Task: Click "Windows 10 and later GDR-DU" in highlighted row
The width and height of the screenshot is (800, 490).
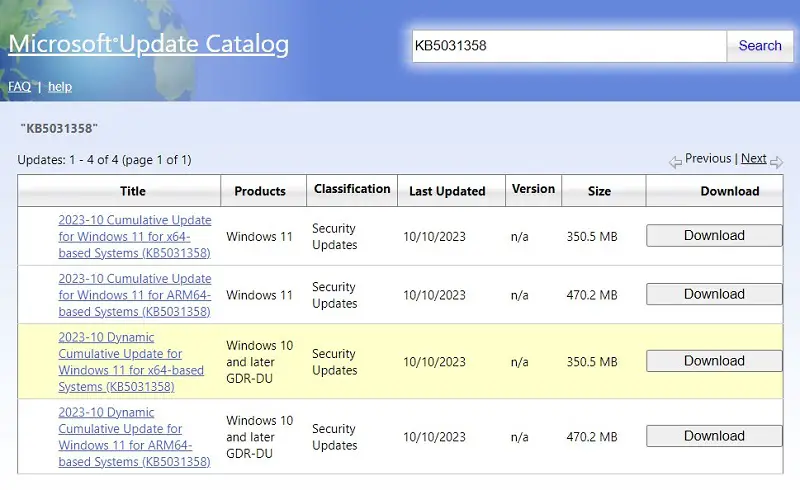Action: (260, 362)
